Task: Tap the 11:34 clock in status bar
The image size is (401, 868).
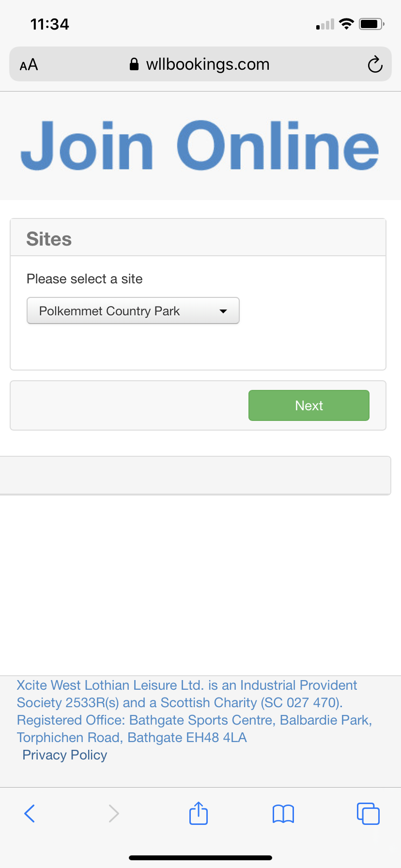Action: coord(50,24)
